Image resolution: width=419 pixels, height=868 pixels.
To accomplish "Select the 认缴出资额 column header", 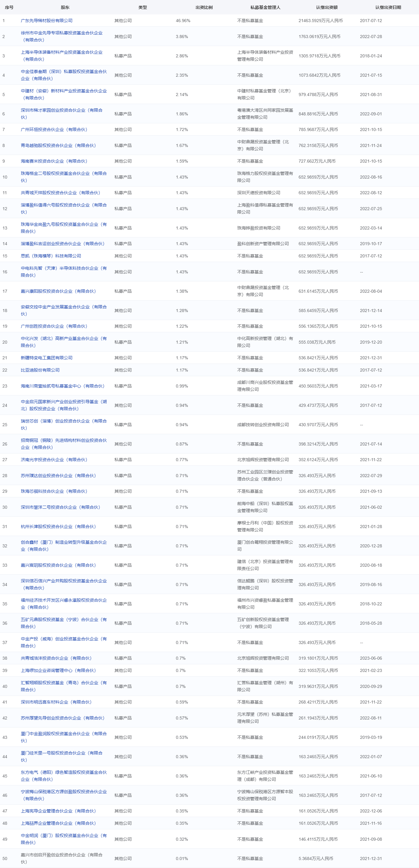I will (x=327, y=7).
